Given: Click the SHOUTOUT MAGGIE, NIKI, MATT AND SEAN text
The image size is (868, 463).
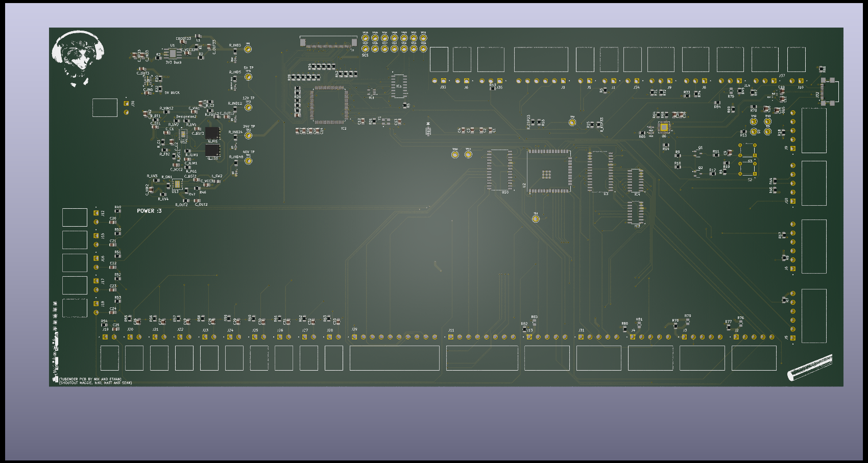Looking at the screenshot, I should [x=95, y=383].
